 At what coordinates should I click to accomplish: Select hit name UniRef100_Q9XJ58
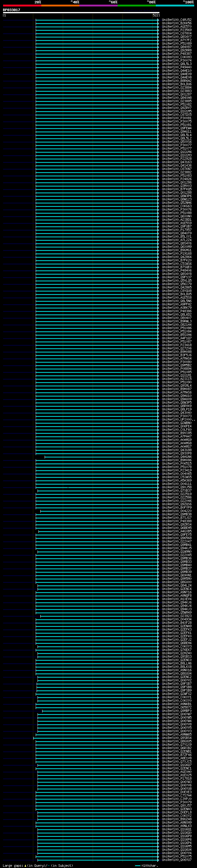(x=177, y=487)
